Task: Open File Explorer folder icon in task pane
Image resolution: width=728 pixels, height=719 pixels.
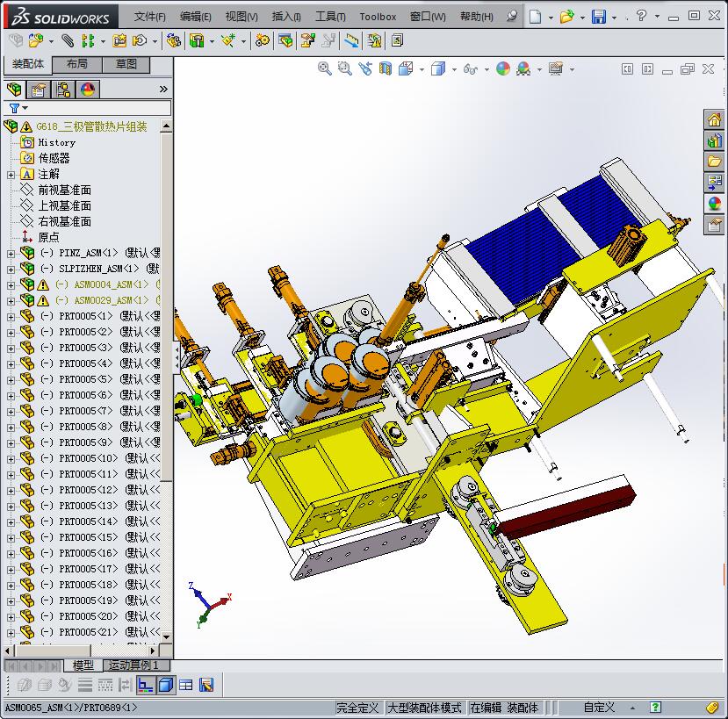Action: (714, 161)
